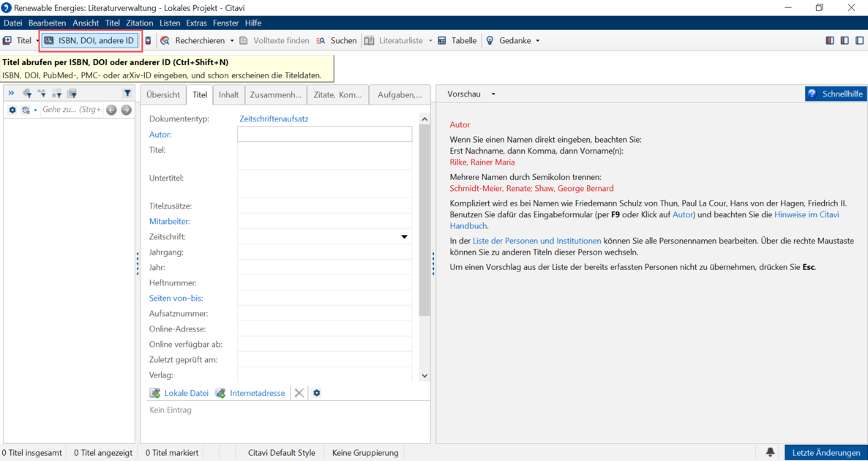The image size is (868, 461).
Task: Switch to the Zusammenh... tab
Action: [x=276, y=94]
